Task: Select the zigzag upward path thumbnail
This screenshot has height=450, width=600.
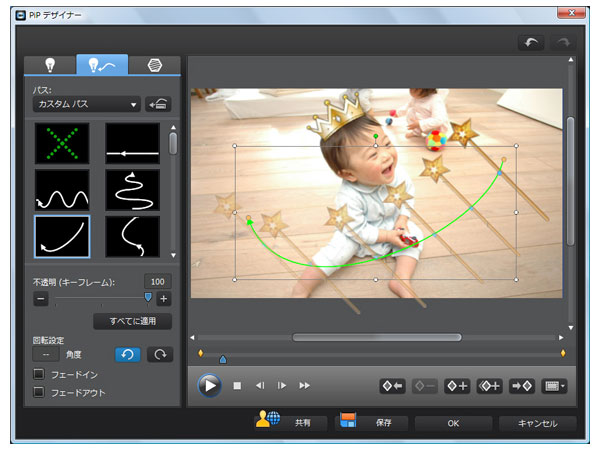Action: tap(132, 190)
